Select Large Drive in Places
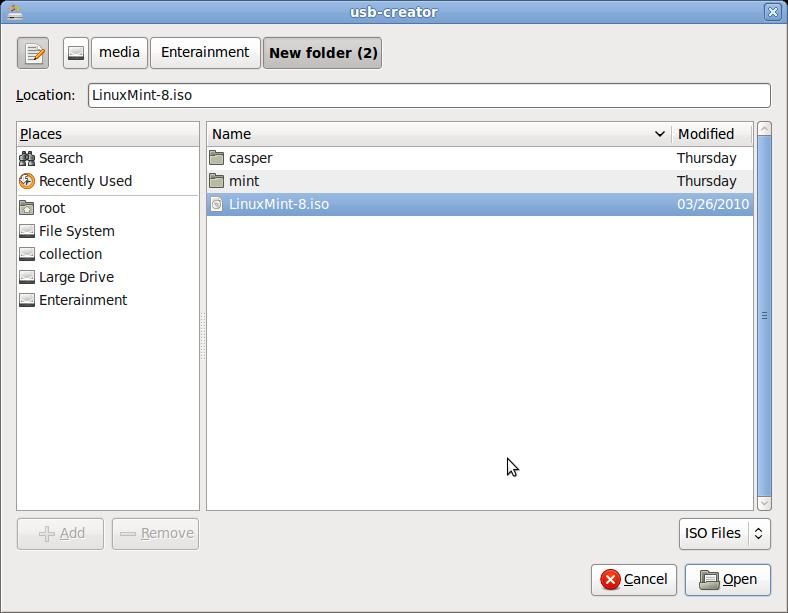This screenshot has width=788, height=613. pos(108,277)
